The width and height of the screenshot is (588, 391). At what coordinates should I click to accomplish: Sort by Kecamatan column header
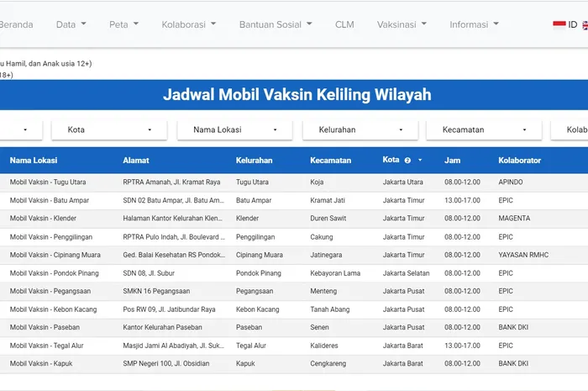click(330, 161)
